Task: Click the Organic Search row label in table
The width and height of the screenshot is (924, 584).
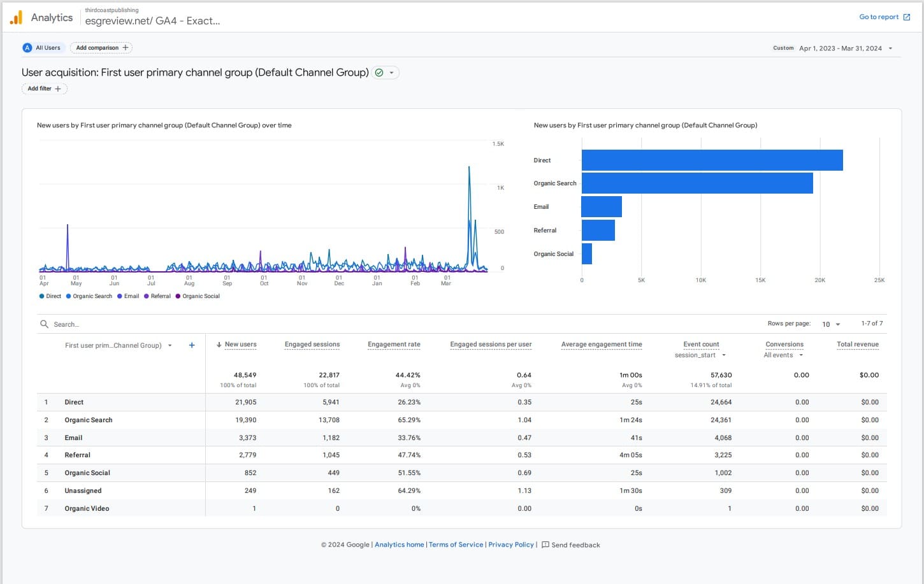Action: pos(89,420)
